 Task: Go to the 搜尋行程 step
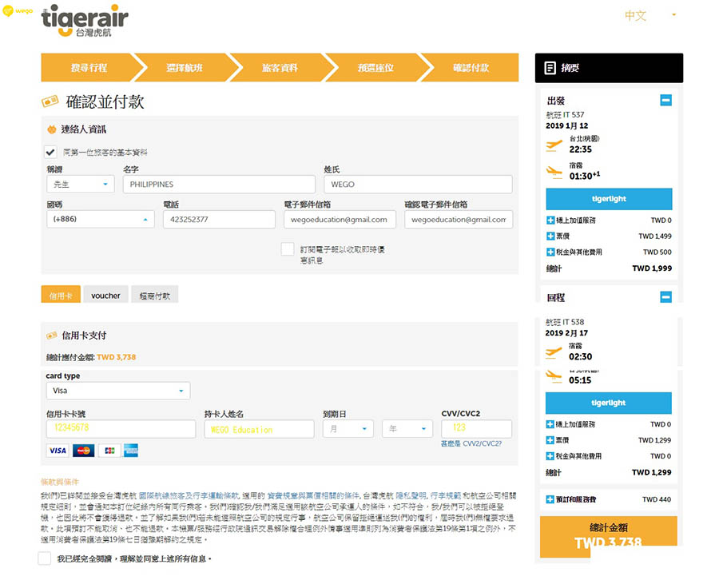[x=89, y=67]
